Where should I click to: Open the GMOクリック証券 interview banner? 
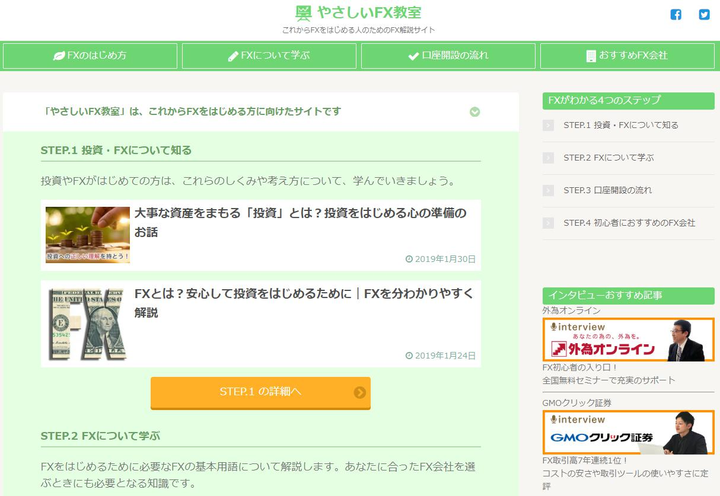point(628,433)
